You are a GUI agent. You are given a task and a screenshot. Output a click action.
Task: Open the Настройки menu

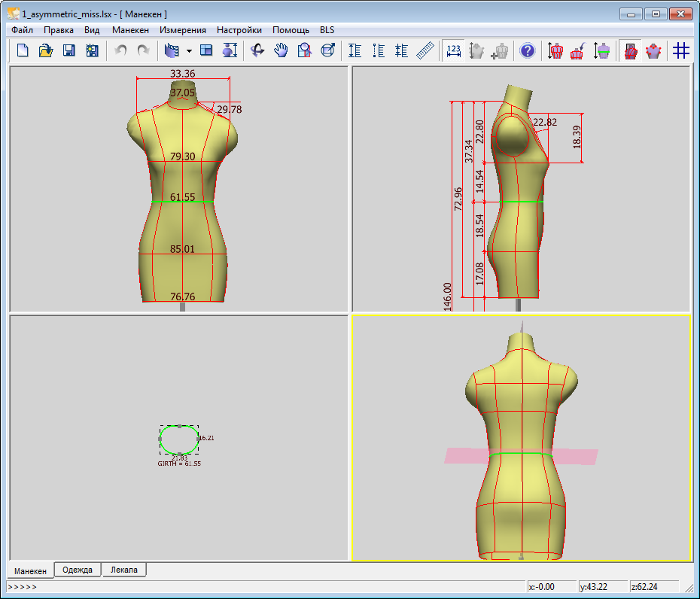239,30
